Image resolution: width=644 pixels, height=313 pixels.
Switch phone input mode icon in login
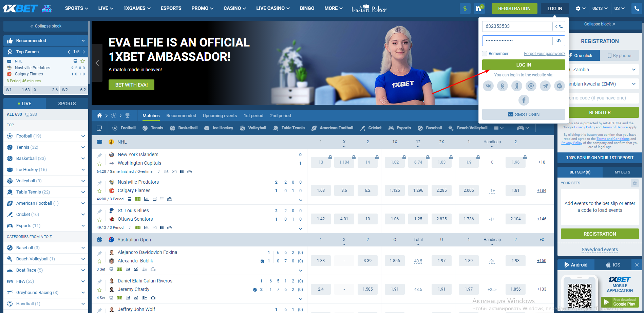coord(559,26)
